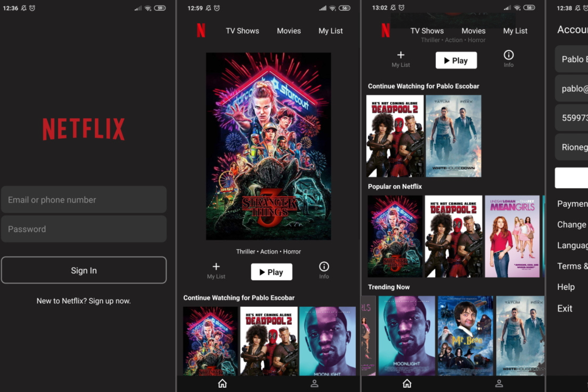Image resolution: width=588 pixels, height=392 pixels.
Task: Open the My List tab on 12:59 screen
Action: click(330, 31)
